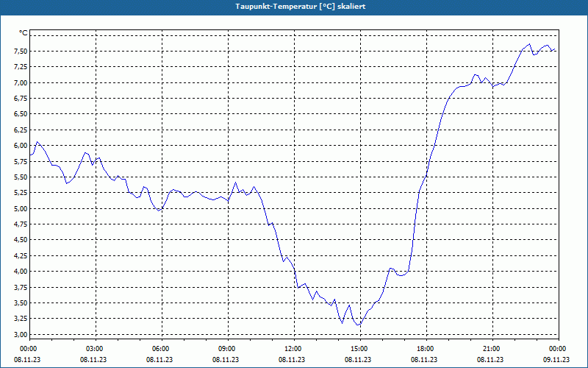Click the "09:00" time label
Viewport: 588px width, 368px height.
point(226,349)
